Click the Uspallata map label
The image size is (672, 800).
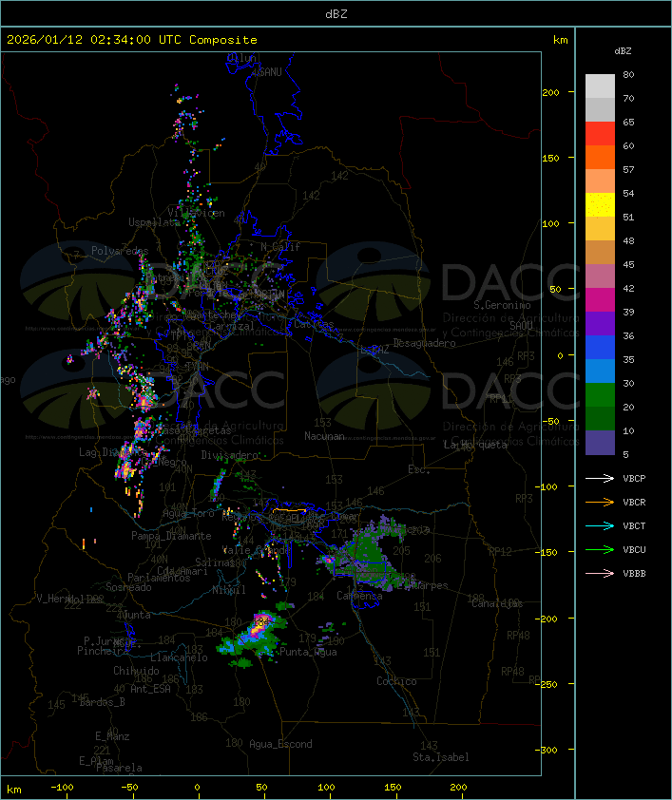click(x=154, y=222)
